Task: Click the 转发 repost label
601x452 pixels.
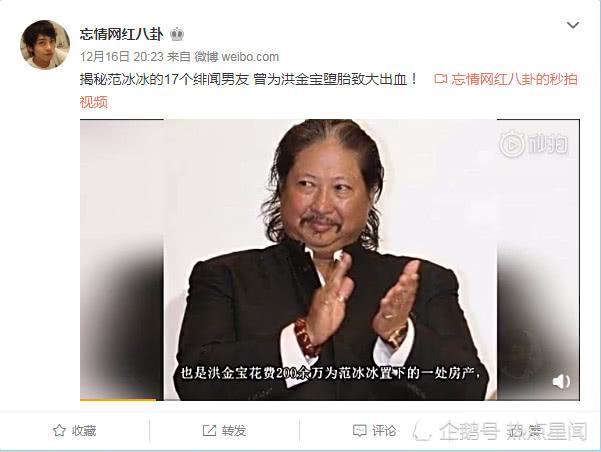Action: coord(234,431)
